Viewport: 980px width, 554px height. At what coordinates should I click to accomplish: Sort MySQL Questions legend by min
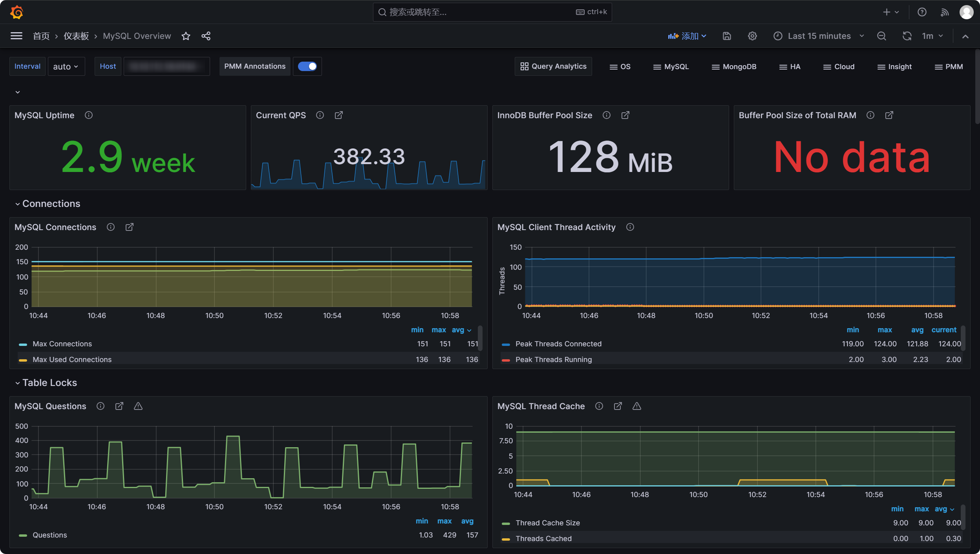(x=422, y=521)
